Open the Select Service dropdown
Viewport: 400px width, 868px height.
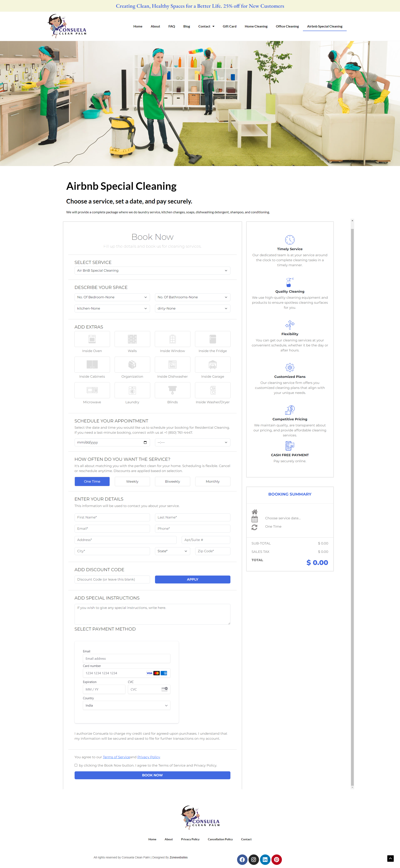(152, 271)
